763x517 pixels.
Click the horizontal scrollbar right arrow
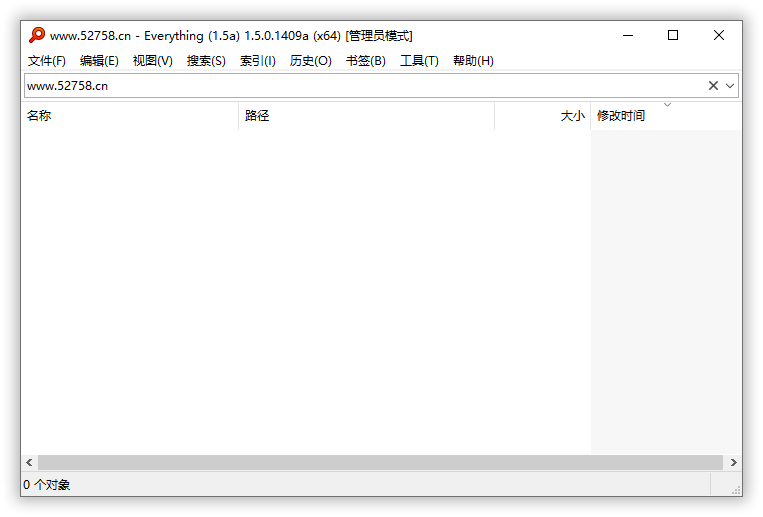(x=733, y=462)
